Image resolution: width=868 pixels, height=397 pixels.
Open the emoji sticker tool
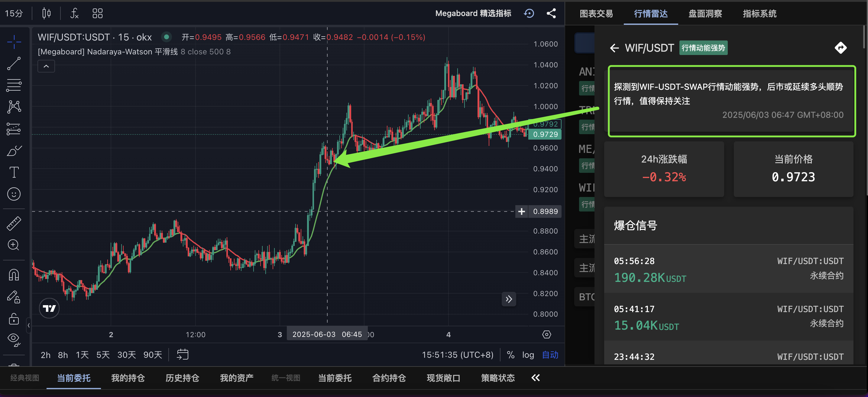(14, 194)
